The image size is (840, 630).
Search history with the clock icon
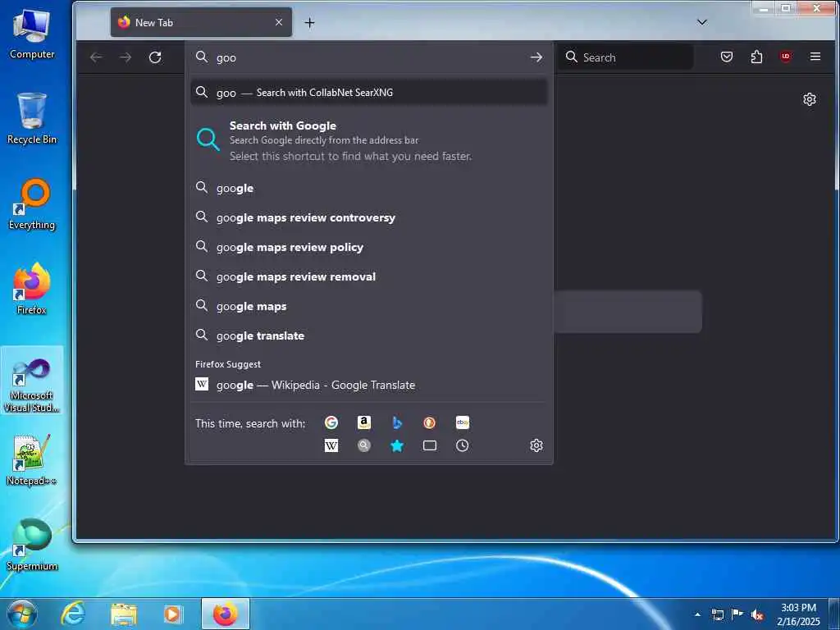[463, 445]
